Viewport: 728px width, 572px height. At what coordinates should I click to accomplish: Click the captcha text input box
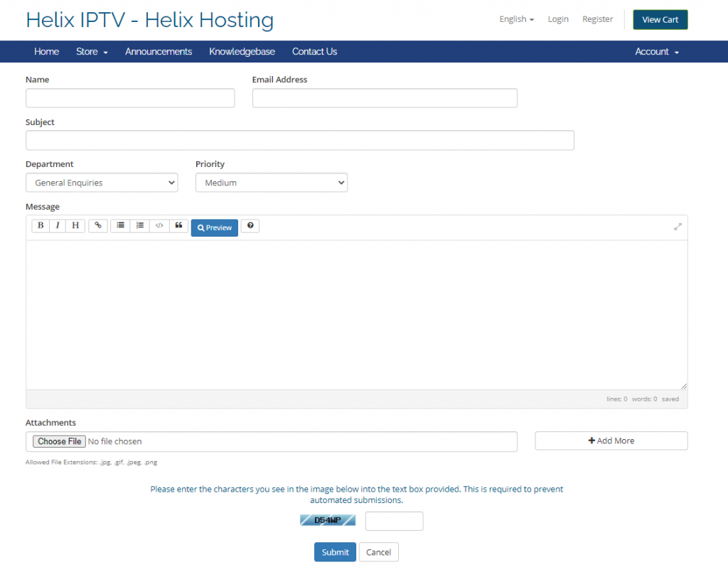(x=394, y=521)
